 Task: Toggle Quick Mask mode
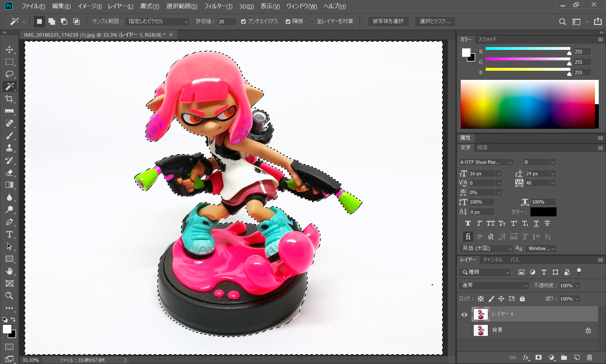click(9, 347)
